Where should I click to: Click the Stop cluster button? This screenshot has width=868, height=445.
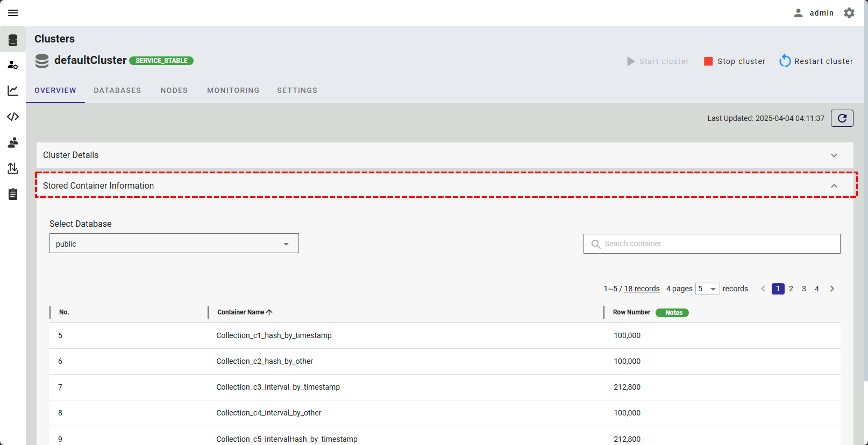tap(735, 61)
